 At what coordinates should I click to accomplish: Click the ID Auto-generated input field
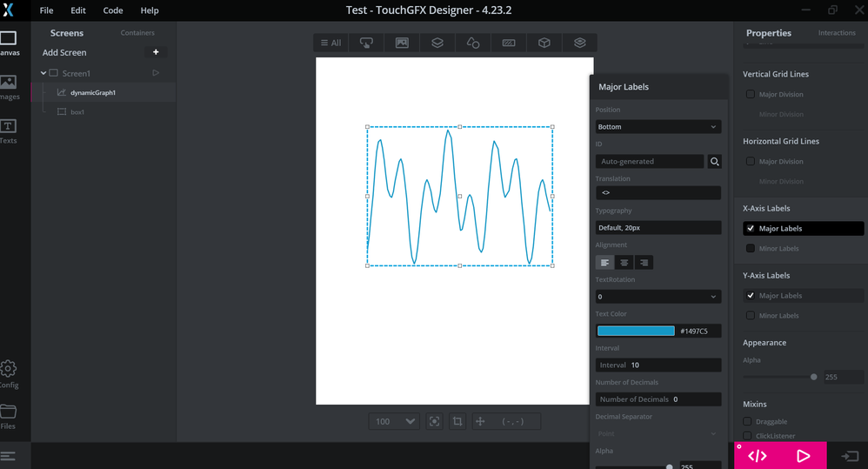tap(650, 161)
